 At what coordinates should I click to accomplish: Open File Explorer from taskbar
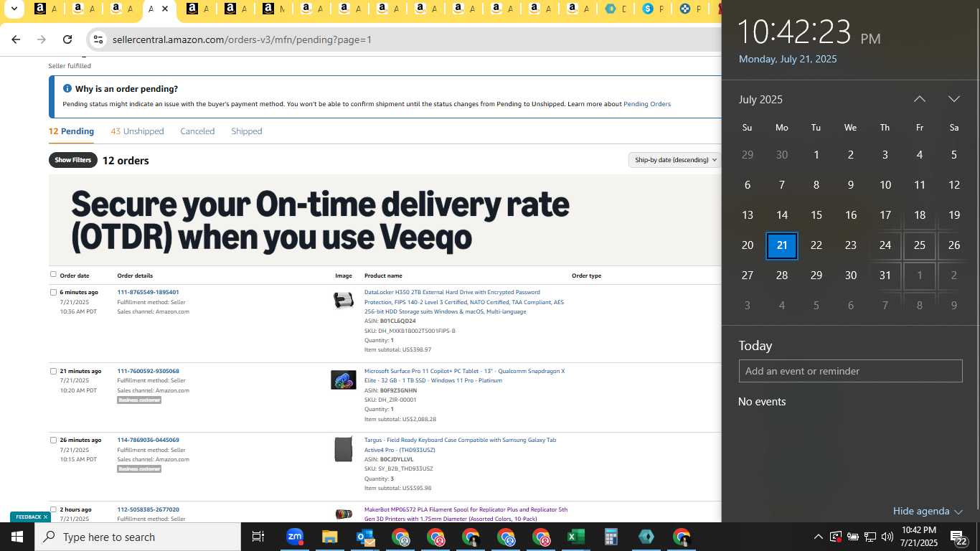pyautogui.click(x=329, y=537)
